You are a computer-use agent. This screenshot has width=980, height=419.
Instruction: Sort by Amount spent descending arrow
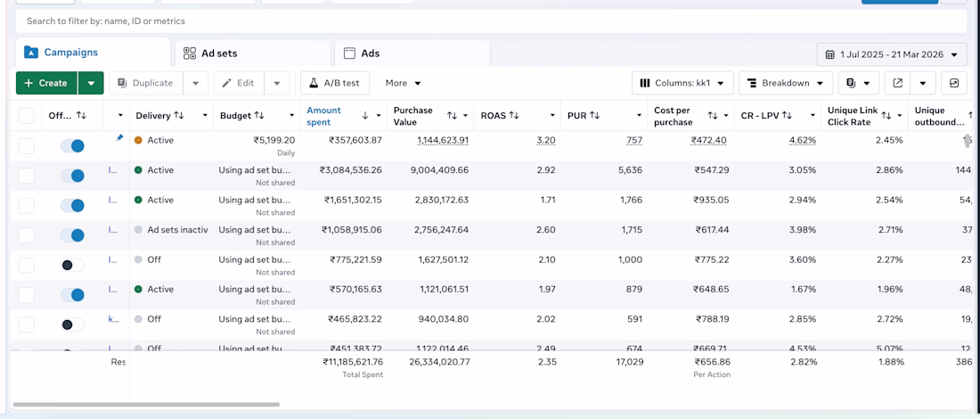364,116
